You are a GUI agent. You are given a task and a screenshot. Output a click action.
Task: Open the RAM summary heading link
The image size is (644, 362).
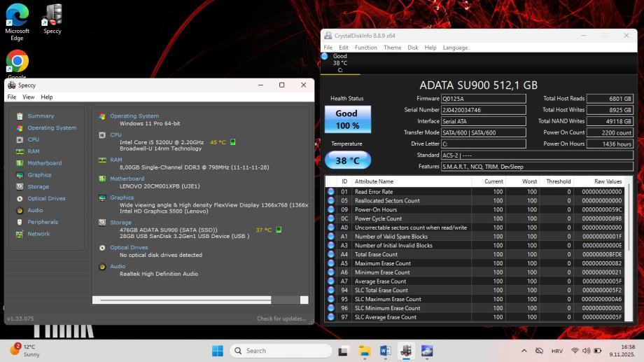tap(115, 160)
